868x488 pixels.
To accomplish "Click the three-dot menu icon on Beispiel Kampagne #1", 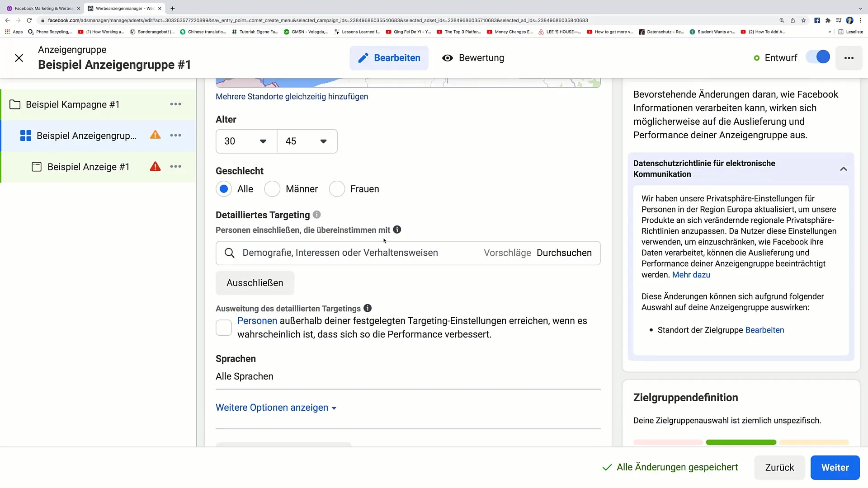I will pos(176,104).
